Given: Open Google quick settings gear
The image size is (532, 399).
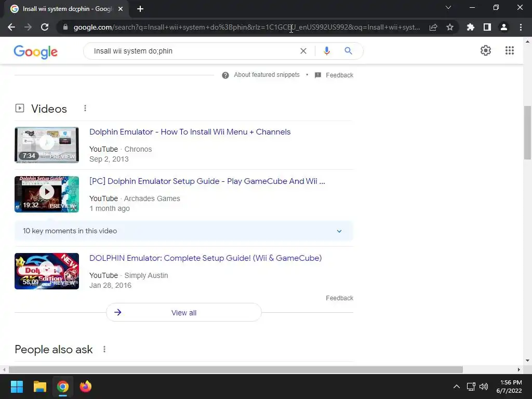Looking at the screenshot, I should click(x=486, y=50).
